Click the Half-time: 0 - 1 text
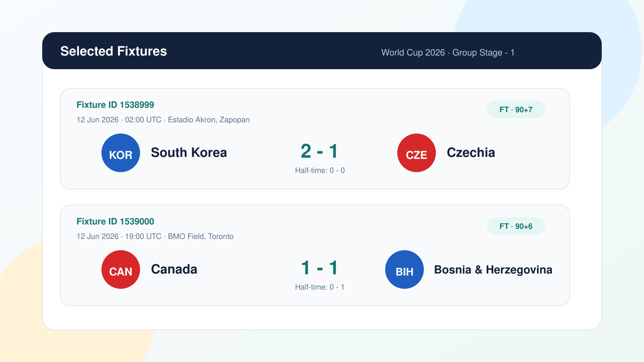 (x=320, y=287)
